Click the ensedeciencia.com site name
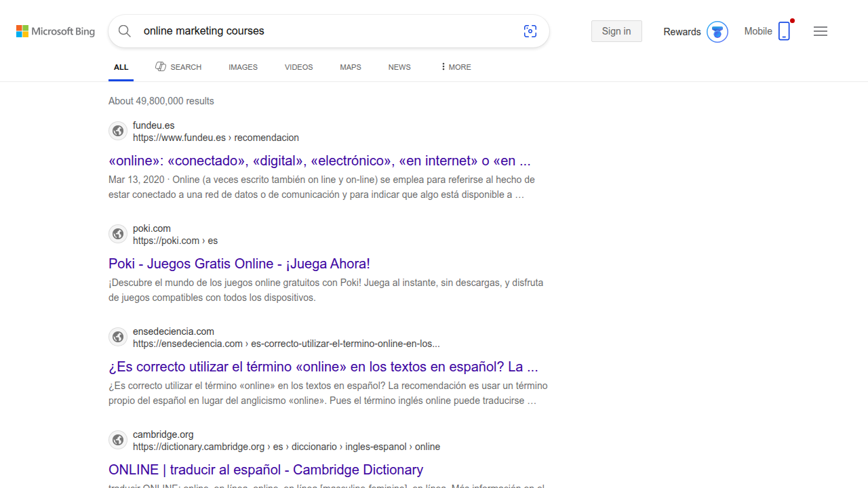Screen dimensions: 868x488 (x=174, y=331)
